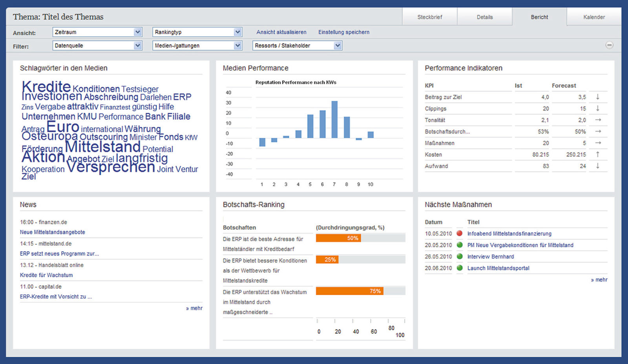Open the Kalender tab
The width and height of the screenshot is (628, 364).
coord(594,17)
